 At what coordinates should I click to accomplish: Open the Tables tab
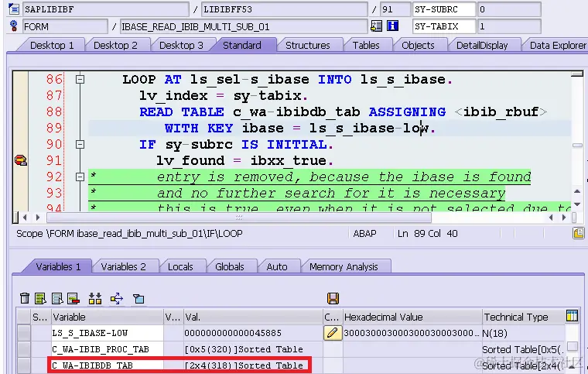pyautogui.click(x=366, y=45)
